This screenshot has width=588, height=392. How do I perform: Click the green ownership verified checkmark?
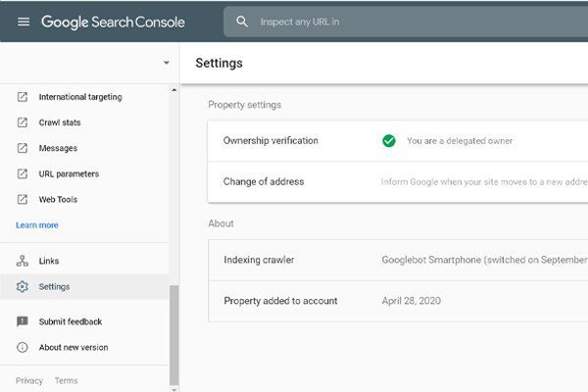(x=389, y=141)
